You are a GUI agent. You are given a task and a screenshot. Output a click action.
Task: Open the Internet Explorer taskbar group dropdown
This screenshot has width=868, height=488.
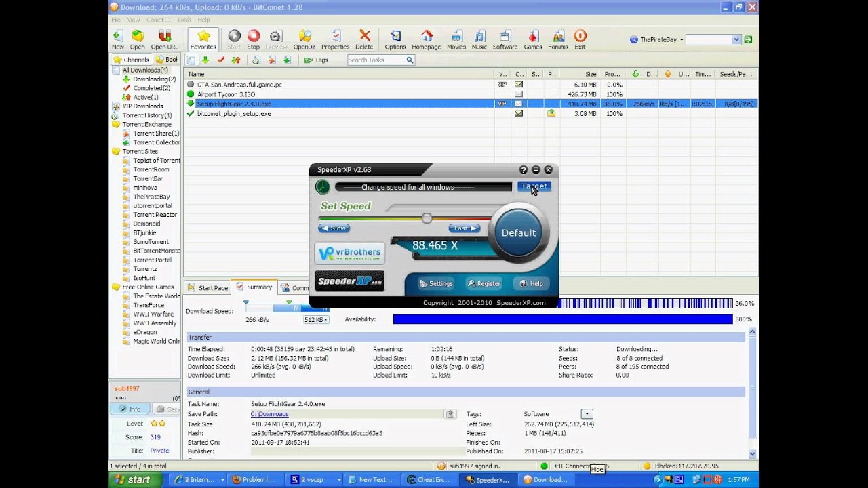[222, 479]
